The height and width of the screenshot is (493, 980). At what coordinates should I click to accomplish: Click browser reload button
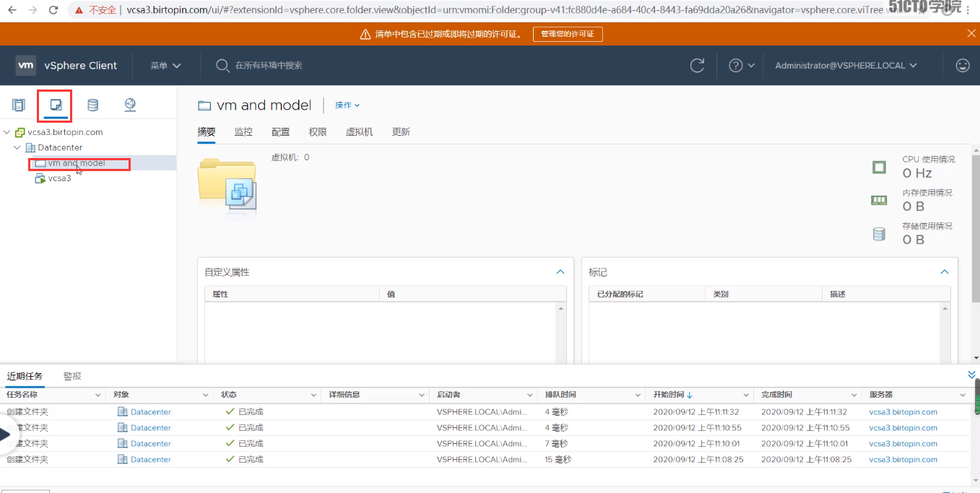click(x=53, y=10)
